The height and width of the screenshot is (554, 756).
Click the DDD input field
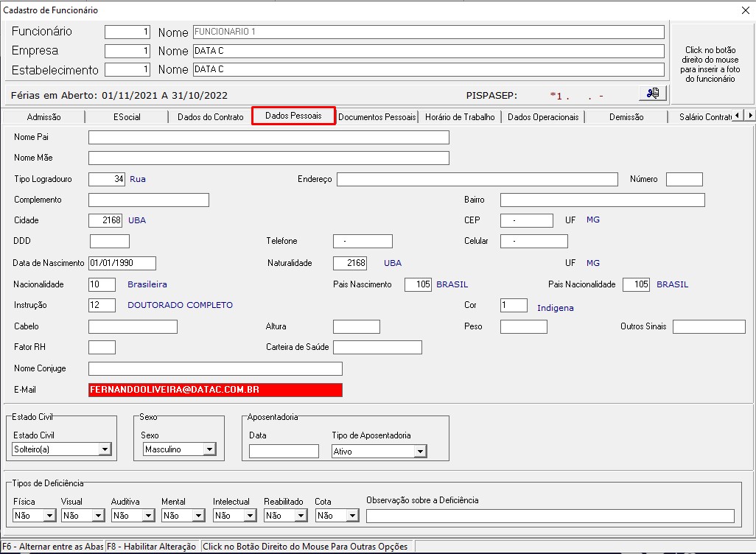point(110,241)
